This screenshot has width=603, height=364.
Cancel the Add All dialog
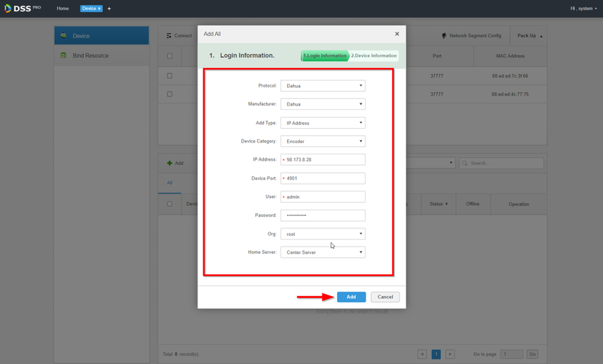pos(385,297)
